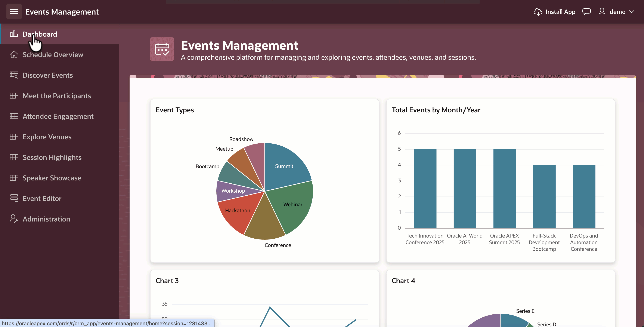Click the Schedule Overview home icon
644x327 pixels.
point(14,55)
